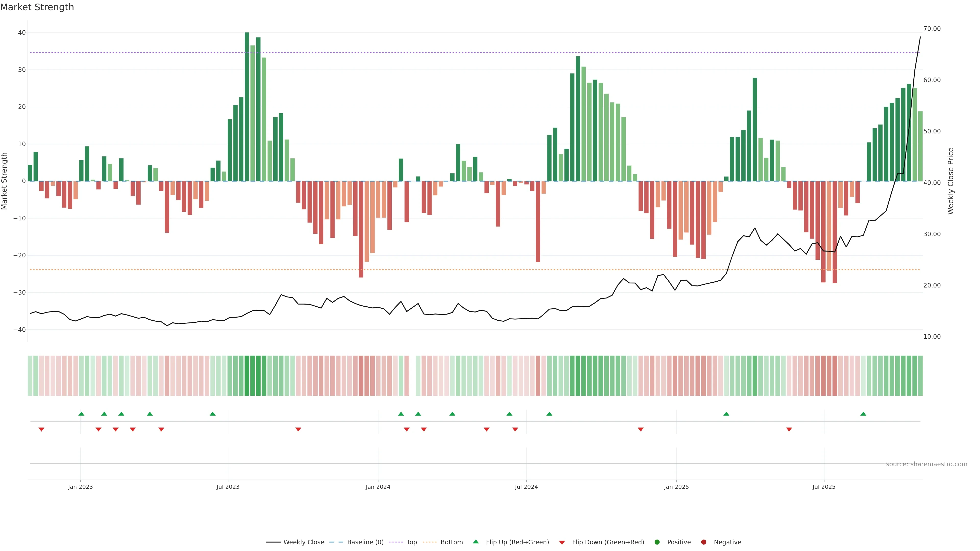Click the first red flip-down marker at far left

pyautogui.click(x=41, y=429)
